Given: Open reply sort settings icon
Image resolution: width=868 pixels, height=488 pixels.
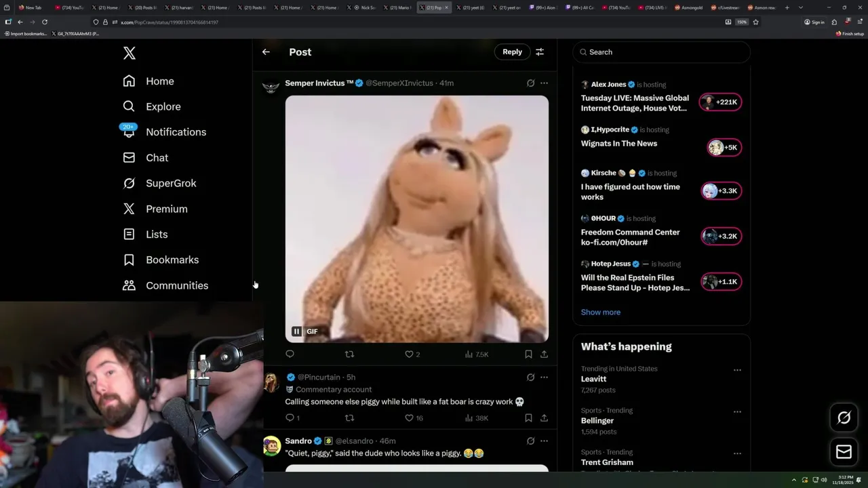Looking at the screenshot, I should pyautogui.click(x=540, y=52).
